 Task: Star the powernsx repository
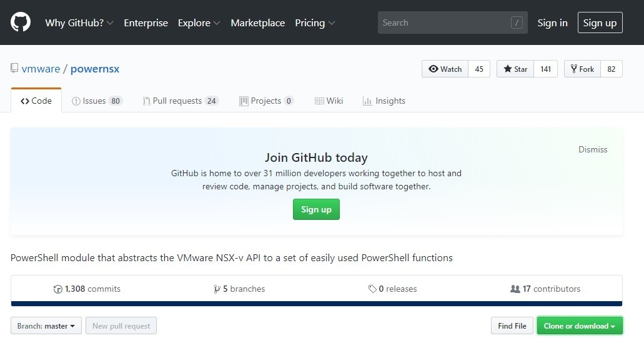(x=515, y=69)
